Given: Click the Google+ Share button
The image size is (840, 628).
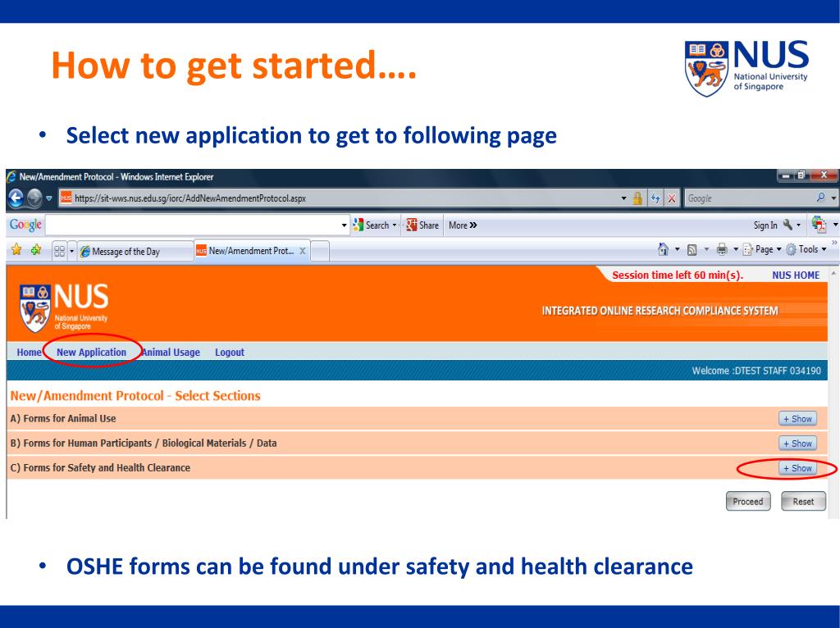Looking at the screenshot, I should click(x=422, y=225).
